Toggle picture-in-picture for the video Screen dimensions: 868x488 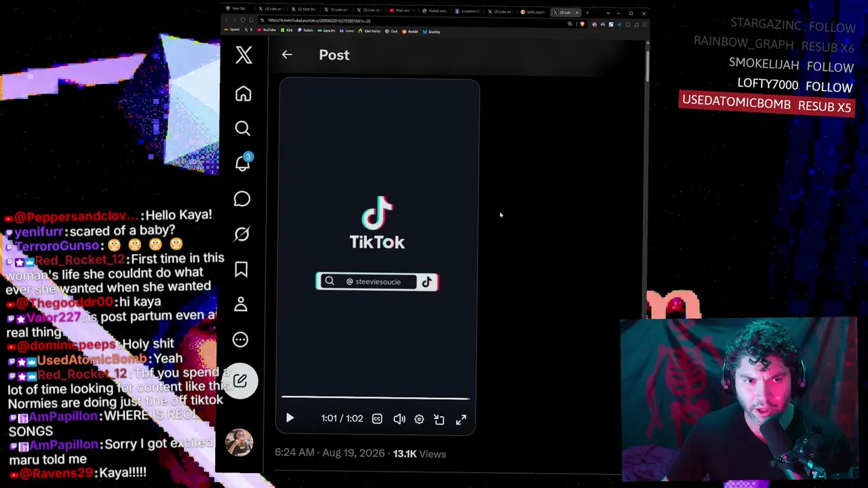pyautogui.click(x=439, y=420)
